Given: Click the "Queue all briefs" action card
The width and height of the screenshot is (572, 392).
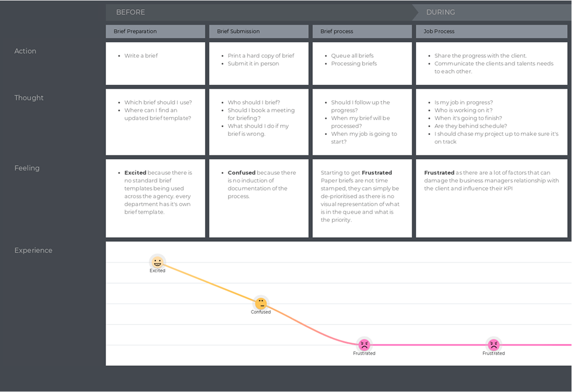Looking at the screenshot, I should [362, 63].
